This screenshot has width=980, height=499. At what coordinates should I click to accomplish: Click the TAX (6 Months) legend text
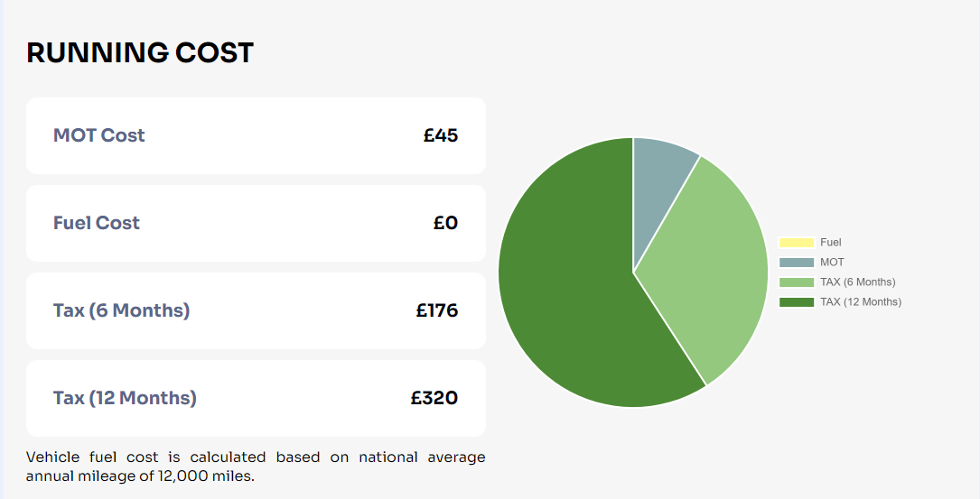[x=857, y=282]
